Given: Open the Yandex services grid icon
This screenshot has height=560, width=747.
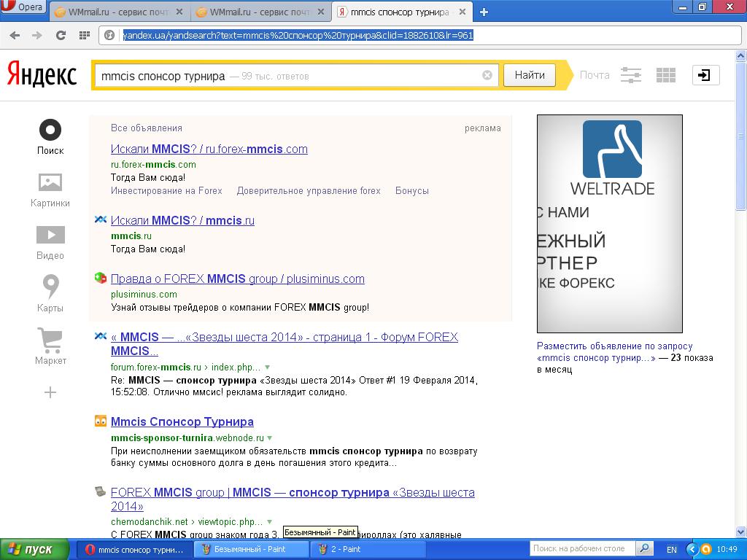Looking at the screenshot, I should 665,75.
